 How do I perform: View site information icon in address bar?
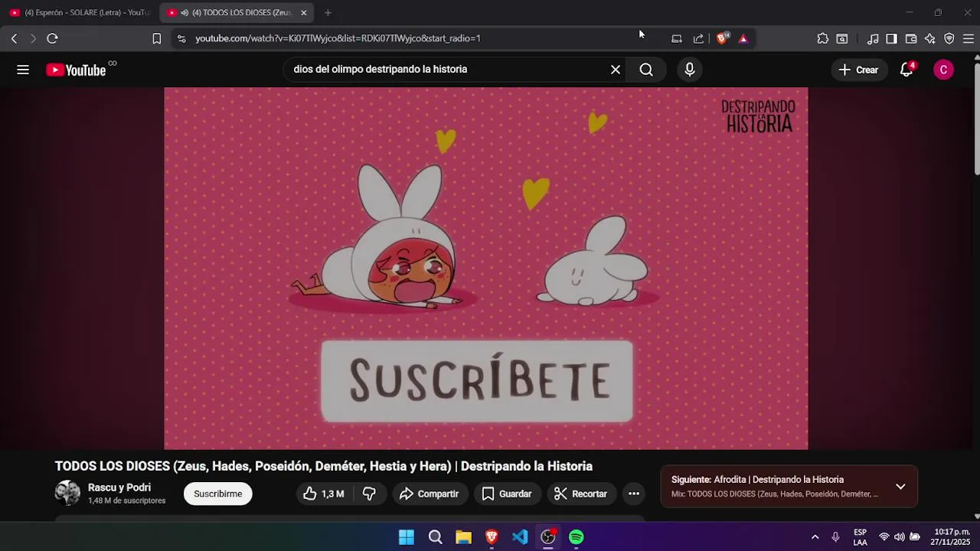coord(181,38)
